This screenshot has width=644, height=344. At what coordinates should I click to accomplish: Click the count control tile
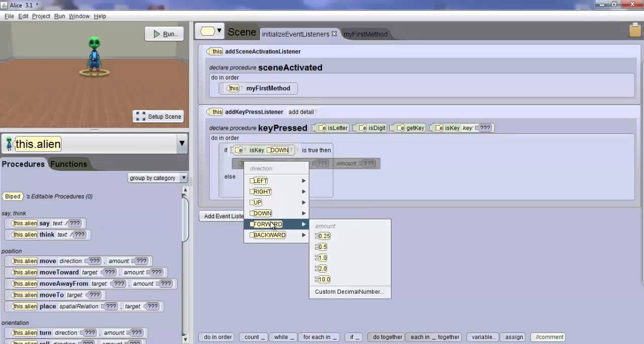(x=254, y=337)
